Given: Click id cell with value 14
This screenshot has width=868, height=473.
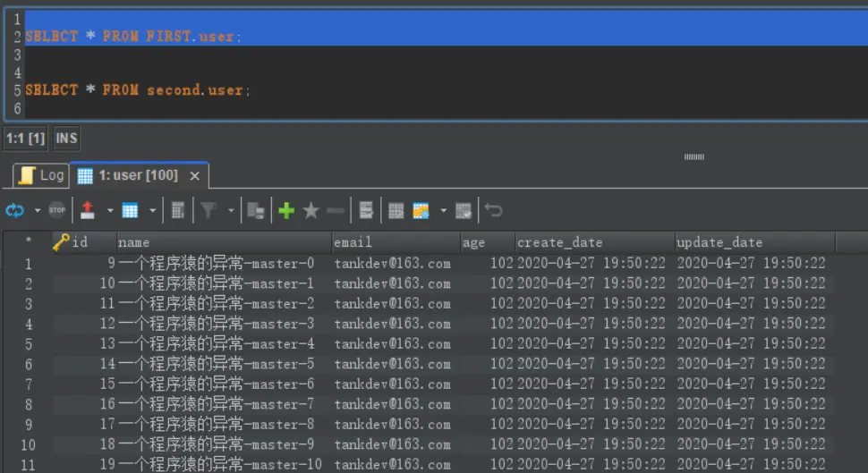Looking at the screenshot, I should pos(85,364).
